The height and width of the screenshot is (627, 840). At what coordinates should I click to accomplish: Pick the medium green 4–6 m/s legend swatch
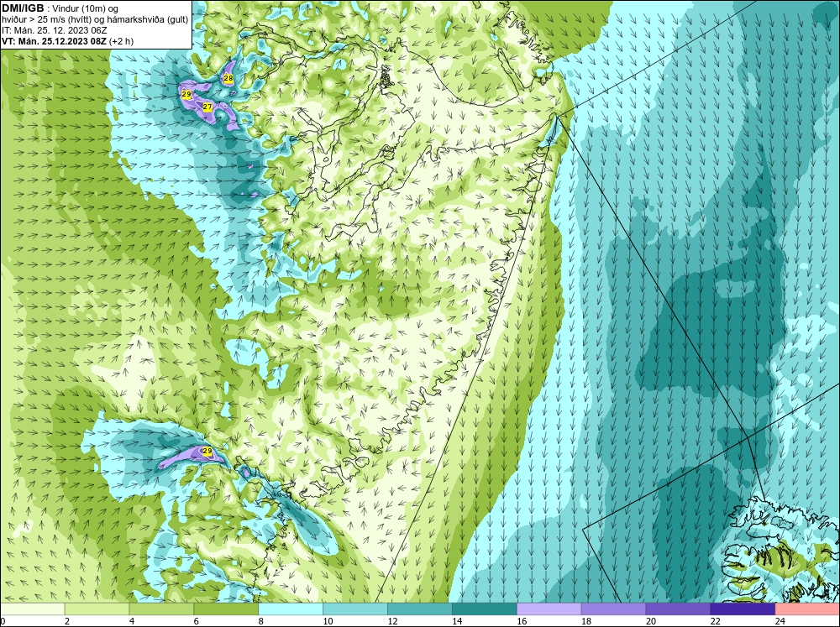[x=161, y=609]
